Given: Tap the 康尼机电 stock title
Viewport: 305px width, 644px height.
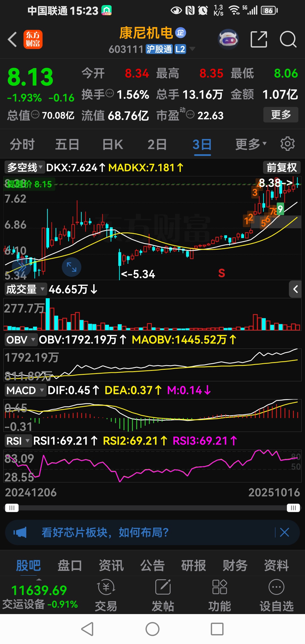Looking at the screenshot, I should (x=146, y=33).
